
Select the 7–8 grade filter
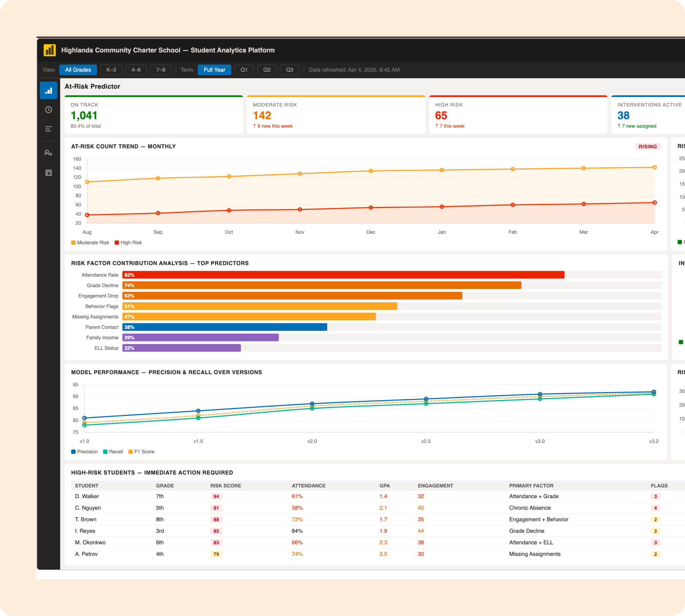tap(160, 70)
